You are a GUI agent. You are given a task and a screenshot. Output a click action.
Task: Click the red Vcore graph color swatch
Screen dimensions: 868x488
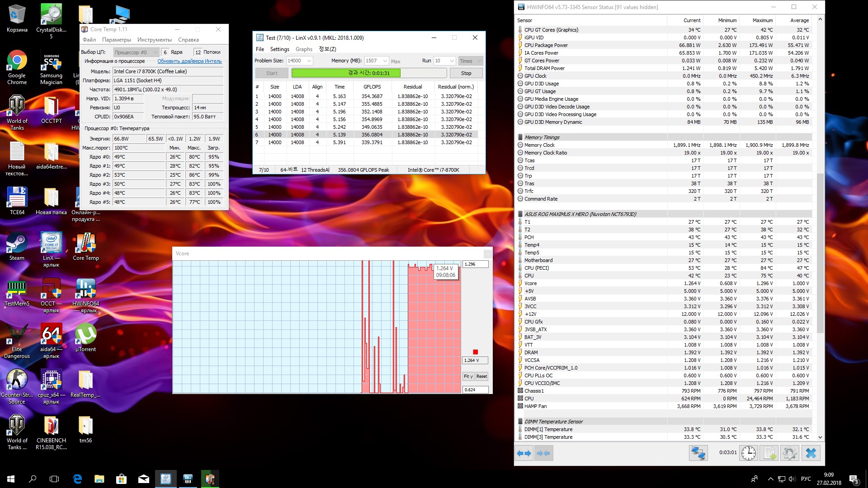[x=475, y=352]
